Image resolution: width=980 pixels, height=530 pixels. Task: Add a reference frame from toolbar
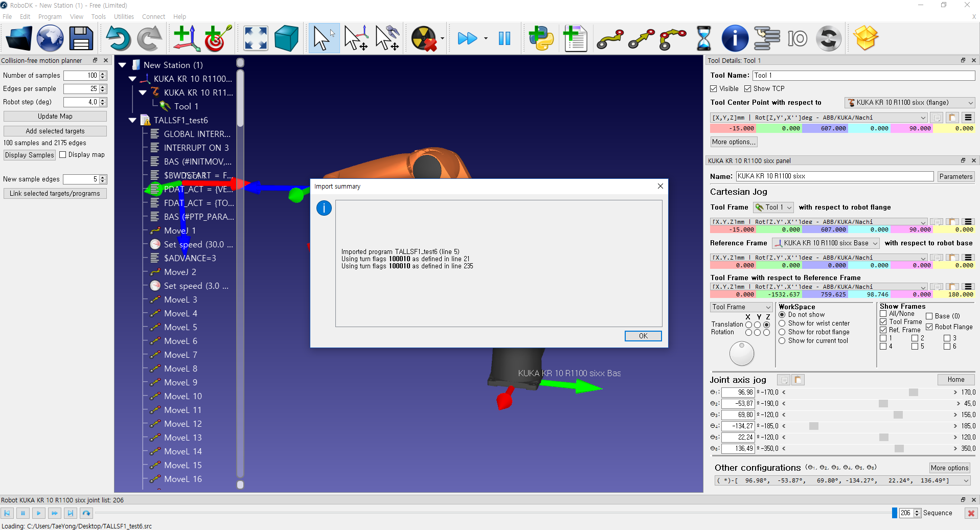tap(186, 39)
